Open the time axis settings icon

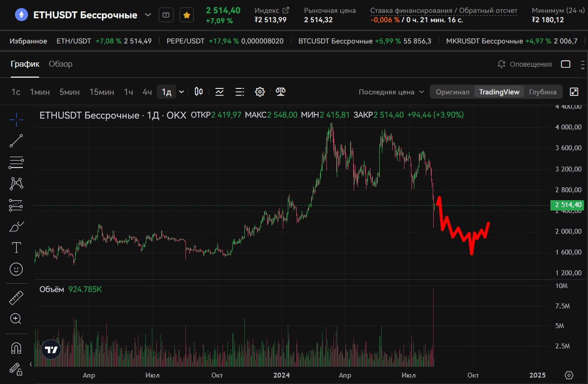(569, 376)
